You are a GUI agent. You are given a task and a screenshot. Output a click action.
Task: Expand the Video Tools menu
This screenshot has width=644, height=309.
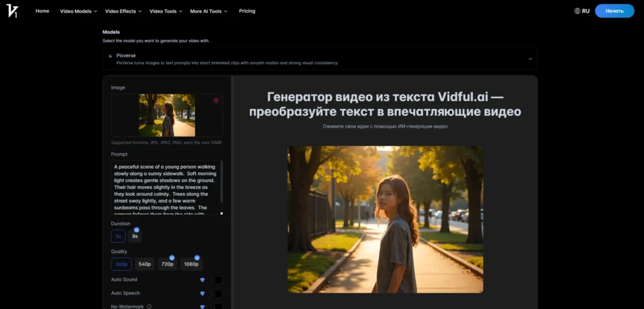coord(166,11)
